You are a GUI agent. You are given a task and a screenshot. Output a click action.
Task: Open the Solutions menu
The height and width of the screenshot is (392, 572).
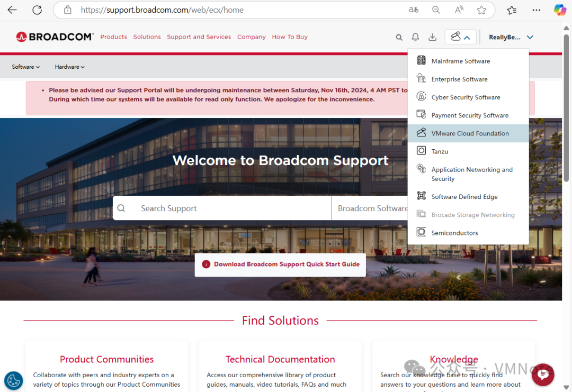coord(147,37)
